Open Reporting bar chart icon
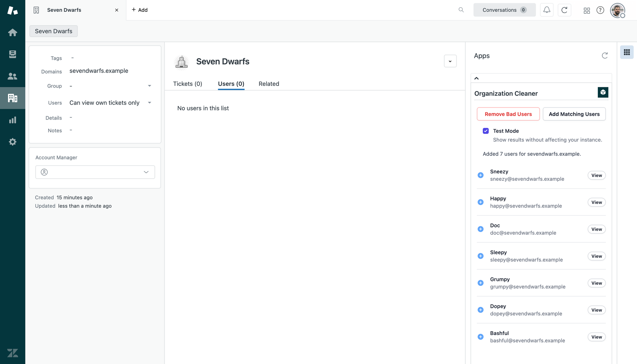The width and height of the screenshot is (637, 364). point(12,120)
